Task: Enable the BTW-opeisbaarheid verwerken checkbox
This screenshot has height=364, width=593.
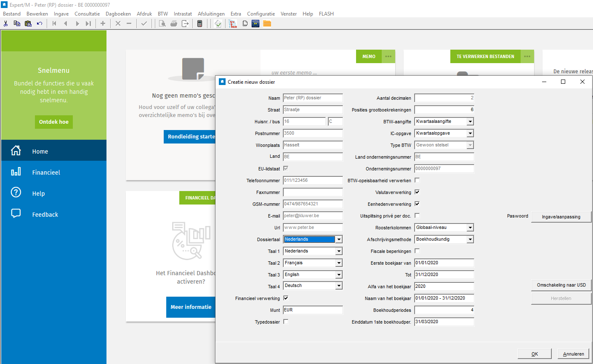Action: (x=417, y=180)
